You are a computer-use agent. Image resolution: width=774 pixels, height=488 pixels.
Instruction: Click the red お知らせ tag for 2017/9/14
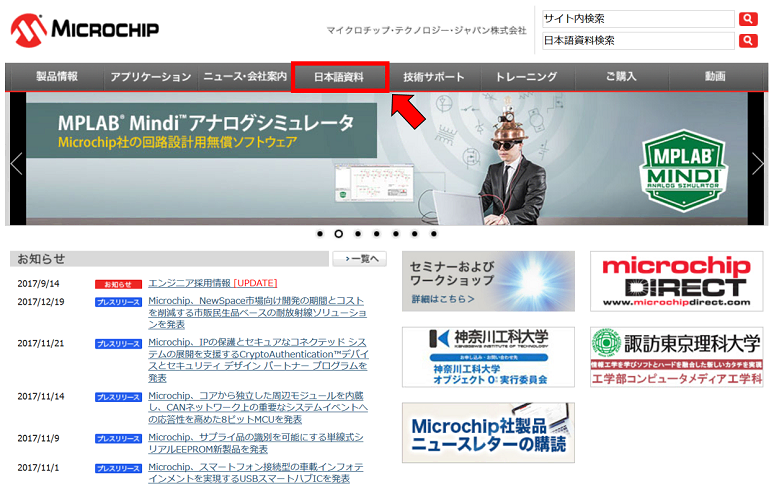point(118,284)
